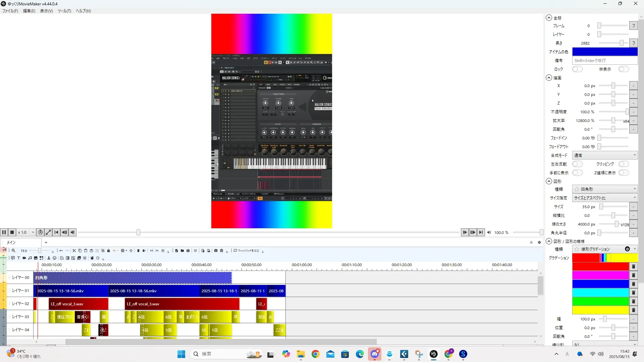Click the stop playback button
Screen dimensions: 644x362
point(12,232)
